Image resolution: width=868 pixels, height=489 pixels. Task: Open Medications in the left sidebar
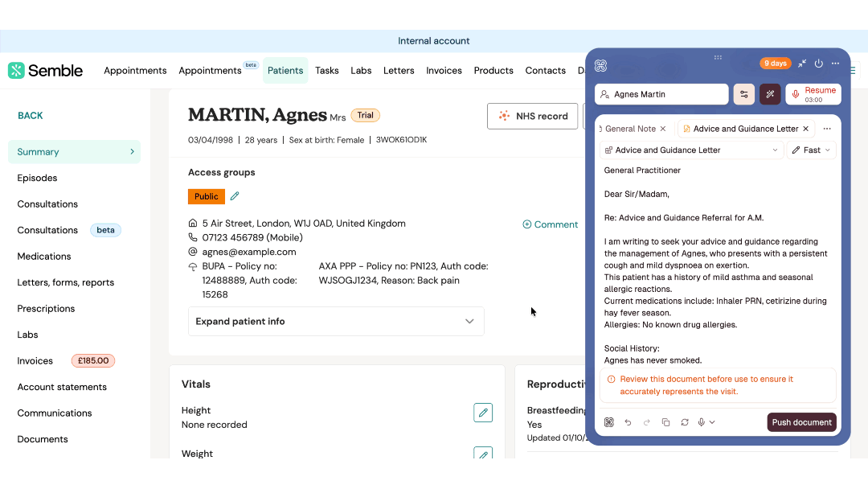coord(44,257)
